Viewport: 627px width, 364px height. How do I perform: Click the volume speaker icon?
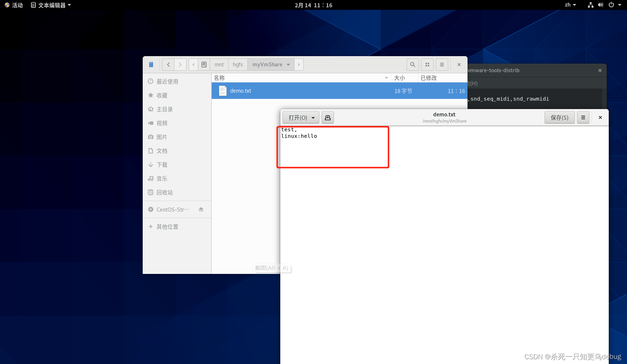click(x=601, y=5)
